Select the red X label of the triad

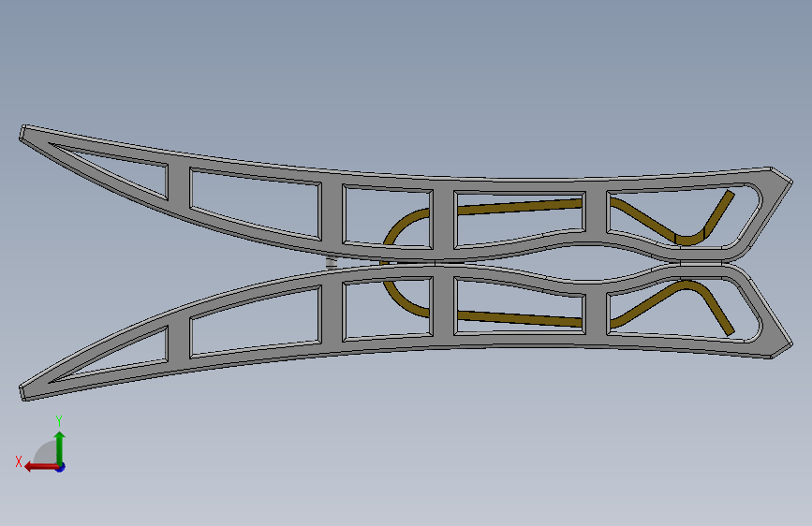(19, 461)
